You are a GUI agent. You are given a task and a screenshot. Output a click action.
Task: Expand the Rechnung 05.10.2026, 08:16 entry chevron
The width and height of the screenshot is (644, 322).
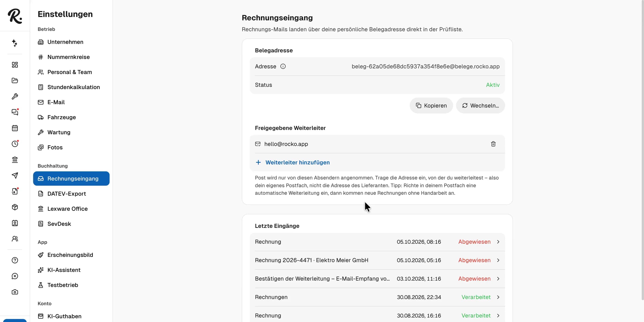click(x=498, y=242)
